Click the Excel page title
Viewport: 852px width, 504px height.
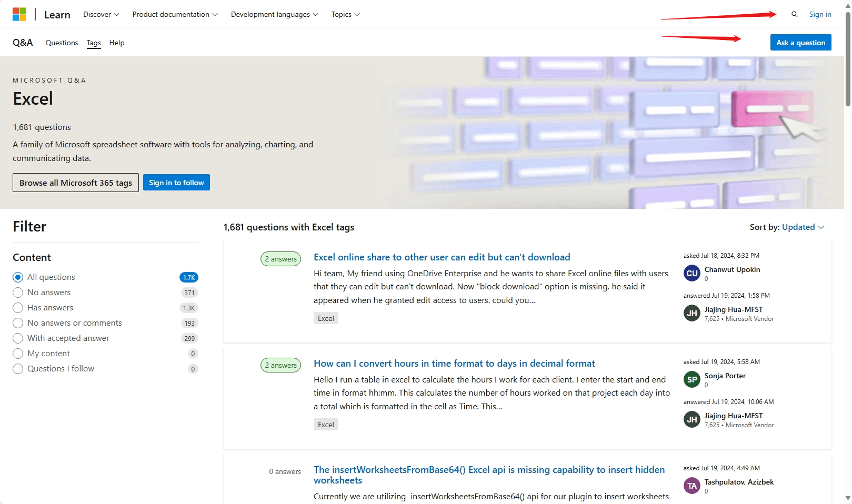tap(33, 99)
